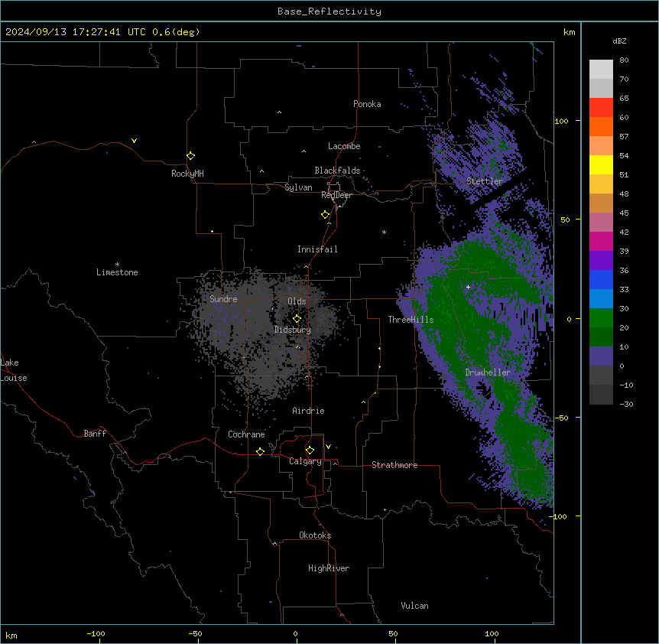Click the Calgary city label
Viewport: 659px width, 644px height.
click(x=305, y=461)
